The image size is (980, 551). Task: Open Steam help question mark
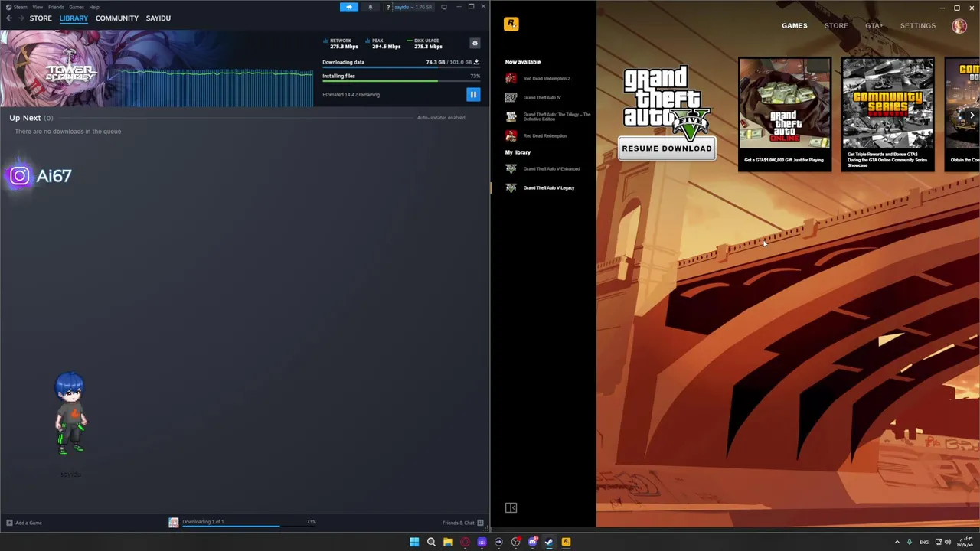(x=388, y=7)
